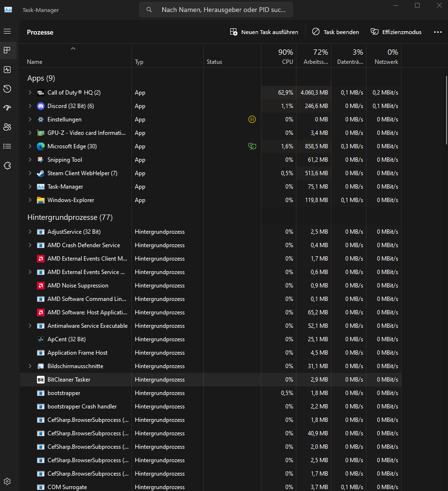Click the Microsoft Edge app icon

point(41,146)
